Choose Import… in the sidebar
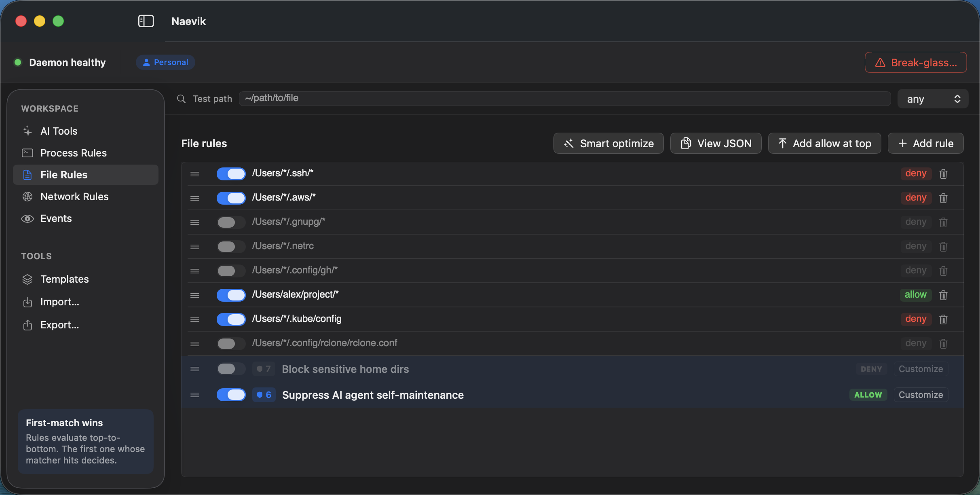Screen dimensions: 980x495 [86, 302]
